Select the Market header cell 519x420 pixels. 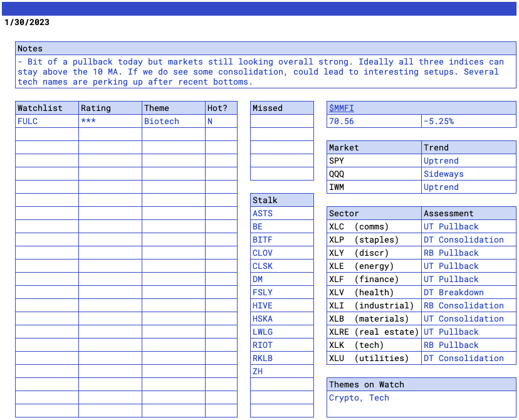pyautogui.click(x=374, y=147)
